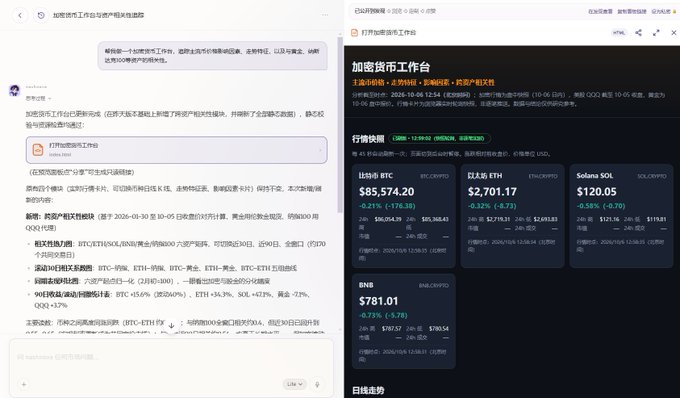Click the assistant avatar icon
The height and width of the screenshot is (398, 680).
click(14, 91)
